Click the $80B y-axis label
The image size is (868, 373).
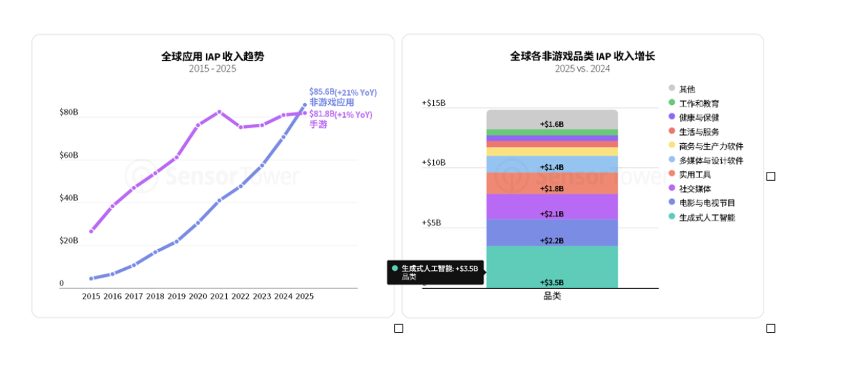69,112
